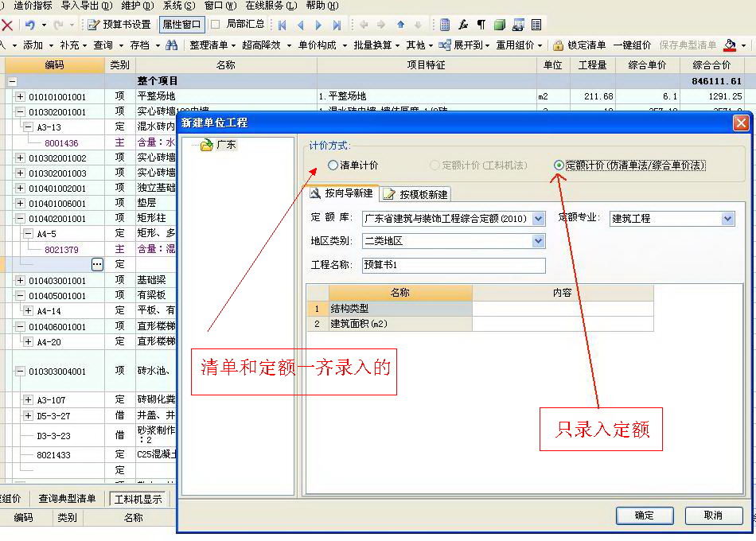This screenshot has height=541, width=756.
Task: Click the red X delete icon
Action: click(x=7, y=25)
